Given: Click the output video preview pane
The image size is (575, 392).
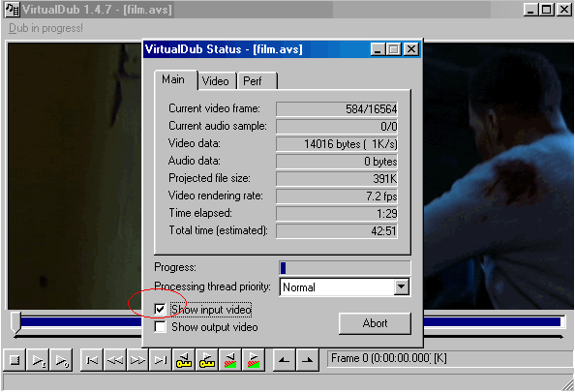Looking at the screenshot, I should [499, 176].
